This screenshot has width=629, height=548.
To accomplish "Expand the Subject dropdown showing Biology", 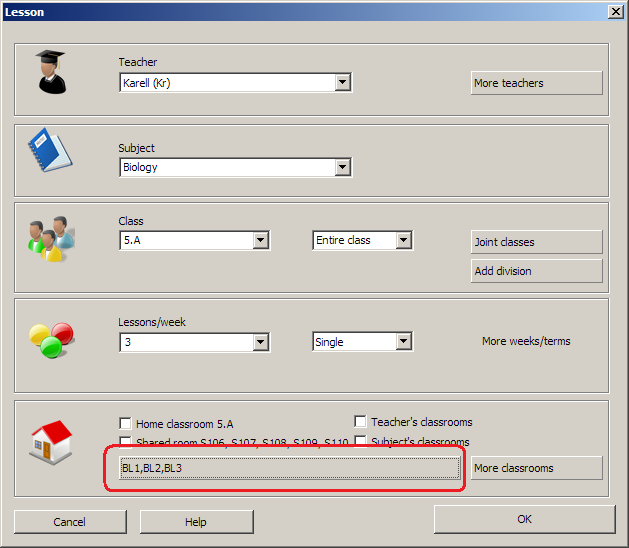I will pyautogui.click(x=342, y=168).
